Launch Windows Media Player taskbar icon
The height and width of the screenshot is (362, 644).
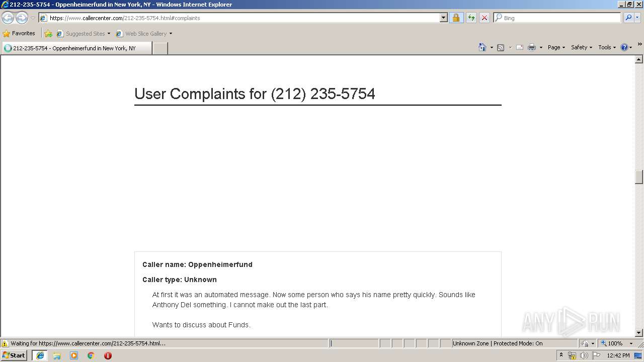click(74, 355)
